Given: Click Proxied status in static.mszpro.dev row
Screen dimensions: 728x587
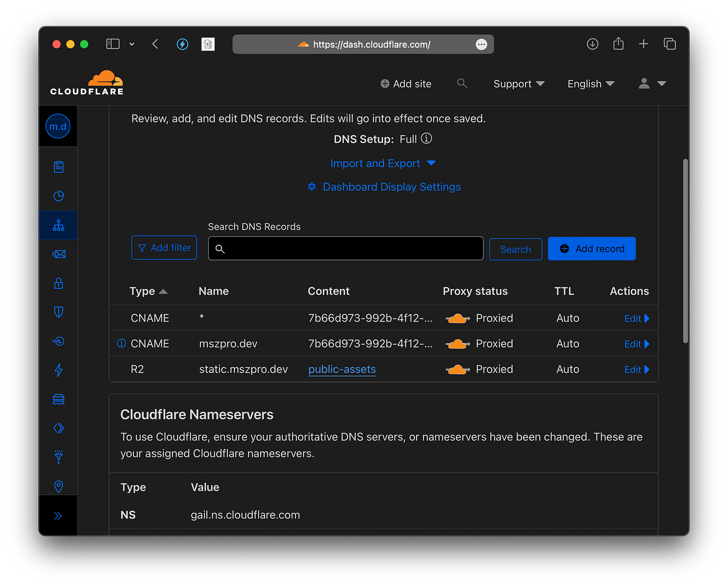Looking at the screenshot, I should [479, 369].
